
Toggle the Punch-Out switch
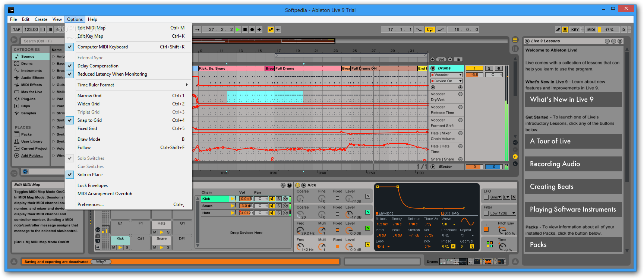[x=441, y=29]
